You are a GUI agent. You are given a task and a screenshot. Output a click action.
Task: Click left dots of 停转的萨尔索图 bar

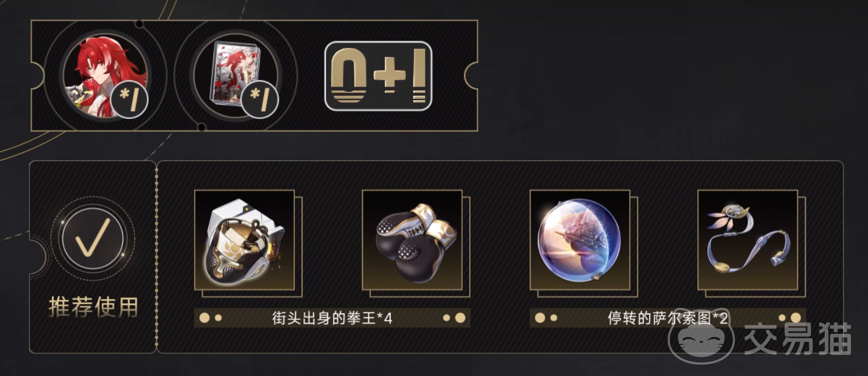546,318
